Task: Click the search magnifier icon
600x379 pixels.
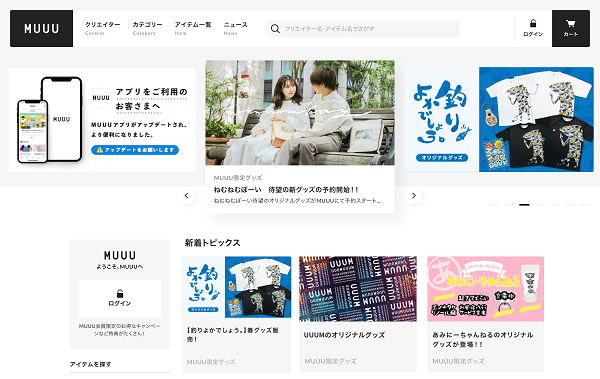Action: pyautogui.click(x=275, y=29)
